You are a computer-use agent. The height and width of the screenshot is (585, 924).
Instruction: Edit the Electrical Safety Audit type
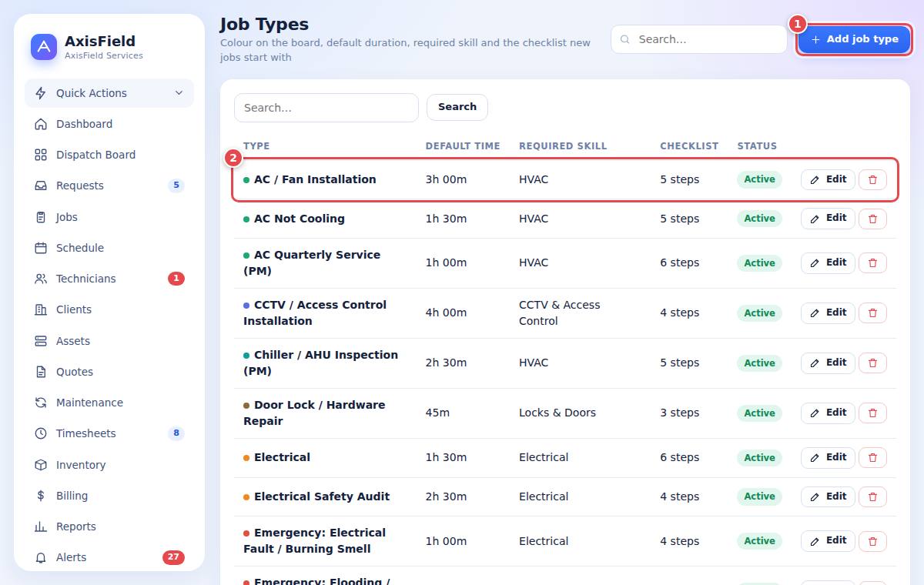(x=828, y=496)
